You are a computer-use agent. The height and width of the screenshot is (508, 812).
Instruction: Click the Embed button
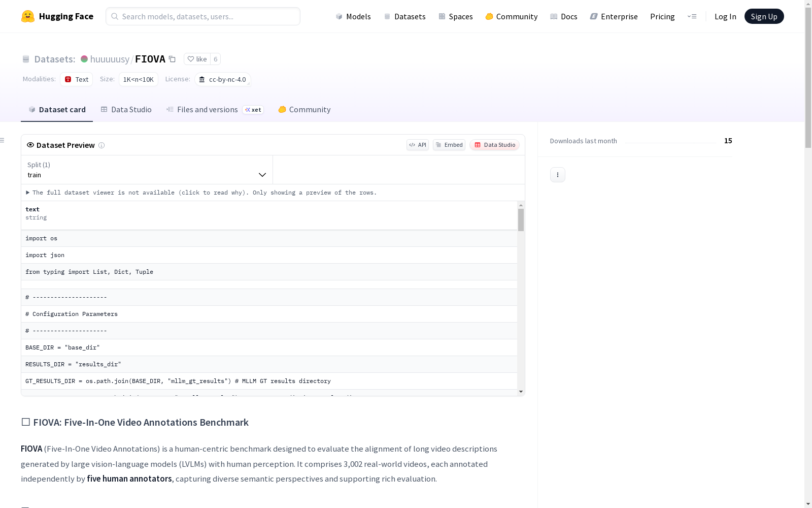pyautogui.click(x=449, y=145)
